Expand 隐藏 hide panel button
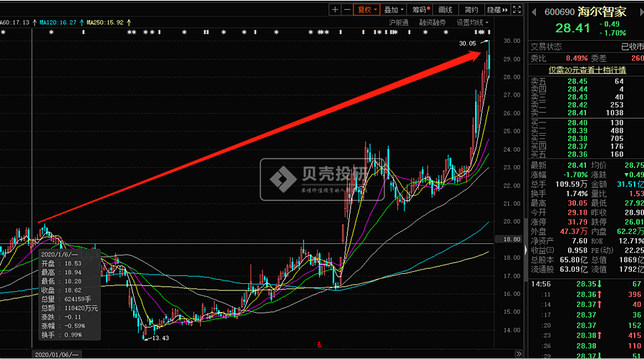 497,9
